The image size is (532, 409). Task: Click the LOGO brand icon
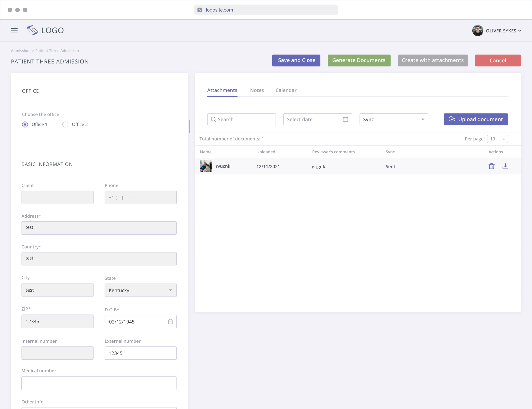[32, 30]
